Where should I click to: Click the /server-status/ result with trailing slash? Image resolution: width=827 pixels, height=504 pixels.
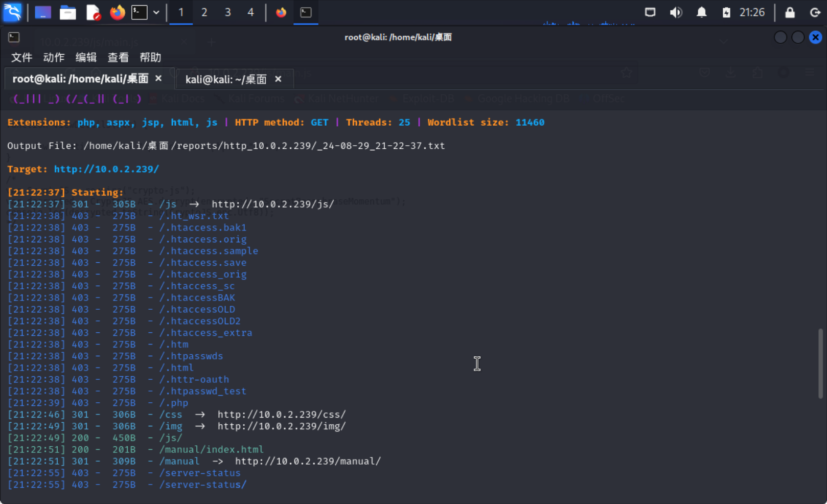point(203,485)
